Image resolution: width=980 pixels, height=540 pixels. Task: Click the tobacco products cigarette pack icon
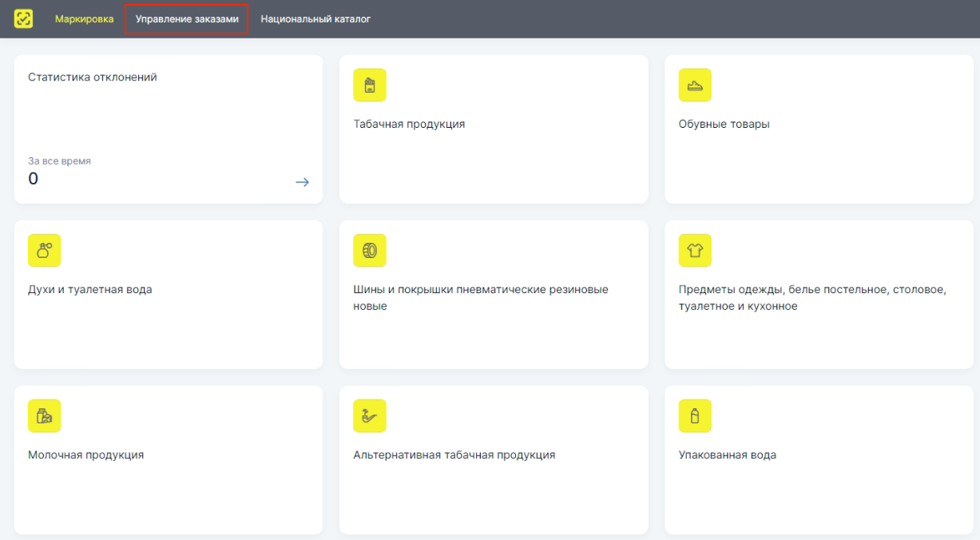(369, 85)
